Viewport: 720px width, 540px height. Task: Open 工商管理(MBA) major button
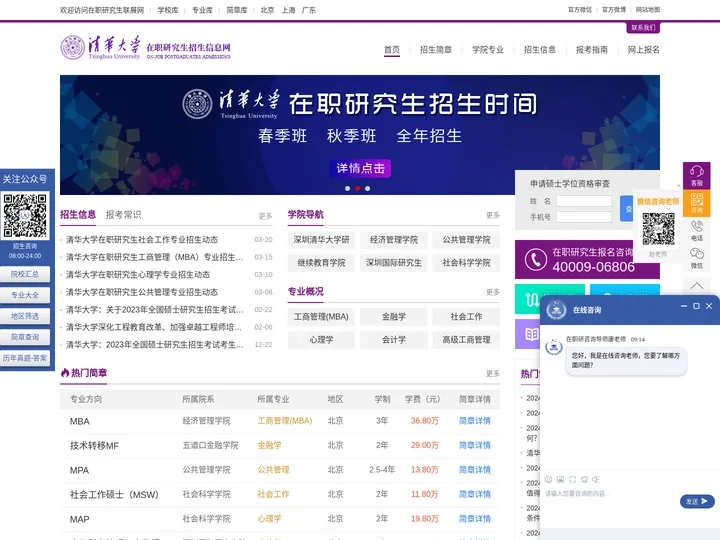pyautogui.click(x=321, y=317)
